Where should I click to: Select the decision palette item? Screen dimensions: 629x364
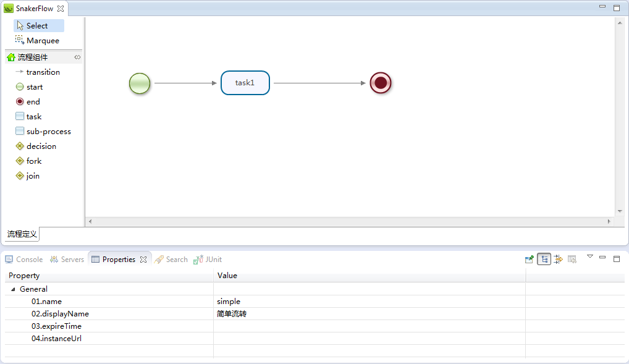coord(36,146)
